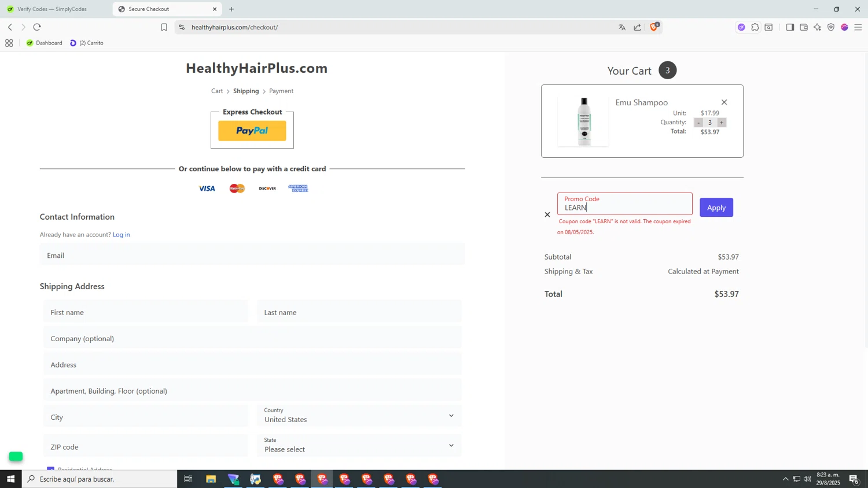This screenshot has height=488, width=868.
Task: Open the Windows notification center
Action: tap(854, 479)
